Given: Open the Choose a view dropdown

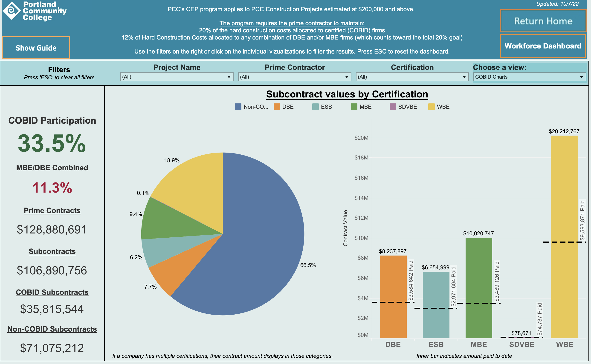Looking at the screenshot, I should [x=529, y=77].
